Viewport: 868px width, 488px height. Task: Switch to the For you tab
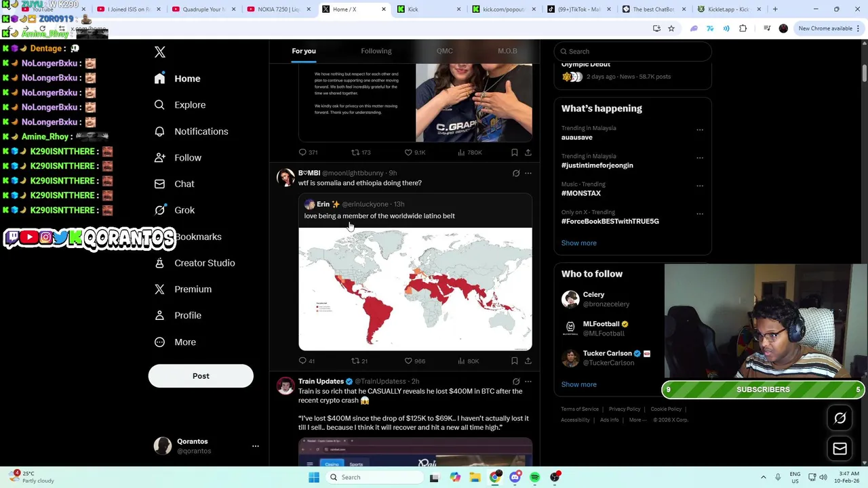(304, 51)
